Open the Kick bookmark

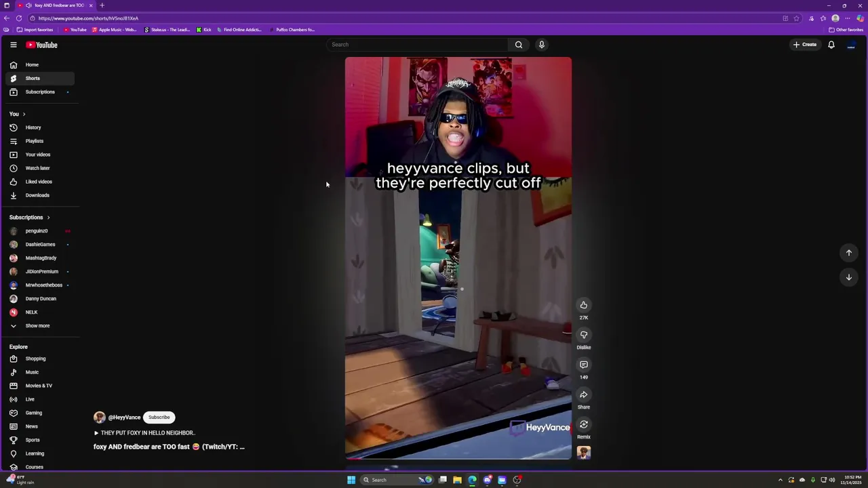204,30
